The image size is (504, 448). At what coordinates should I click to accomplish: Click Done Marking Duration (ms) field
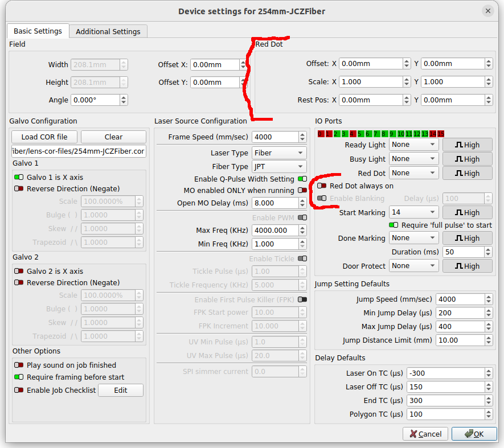point(464,252)
